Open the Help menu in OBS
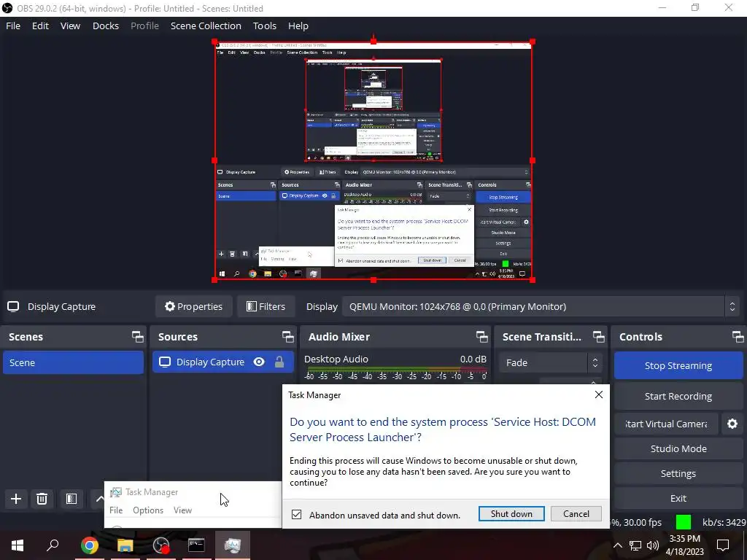This screenshot has height=560, width=747. click(298, 26)
